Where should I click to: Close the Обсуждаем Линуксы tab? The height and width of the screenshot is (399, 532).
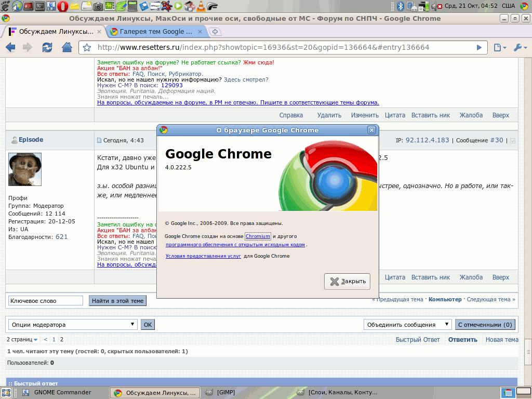[99, 32]
